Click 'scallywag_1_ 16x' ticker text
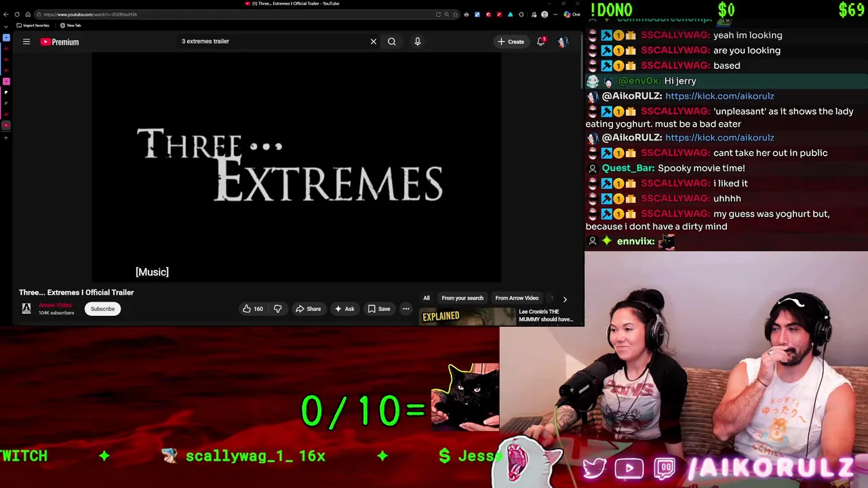 tap(256, 456)
